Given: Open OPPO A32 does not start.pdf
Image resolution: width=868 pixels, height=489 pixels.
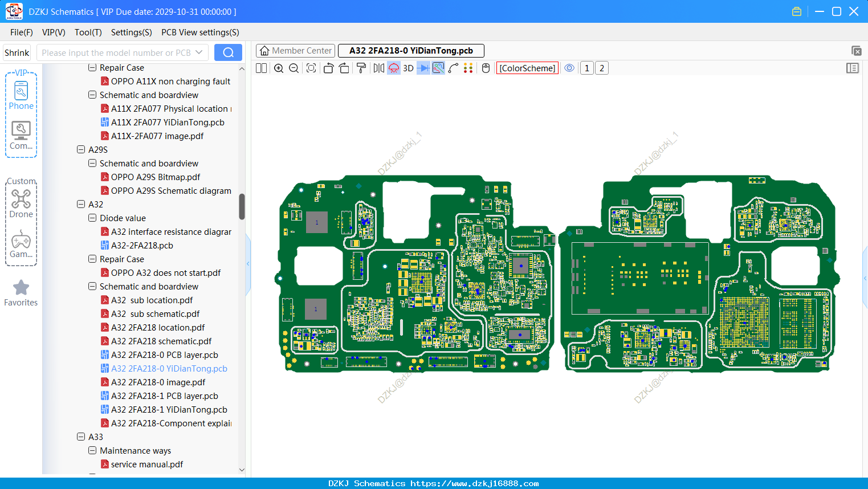Looking at the screenshot, I should pos(166,273).
